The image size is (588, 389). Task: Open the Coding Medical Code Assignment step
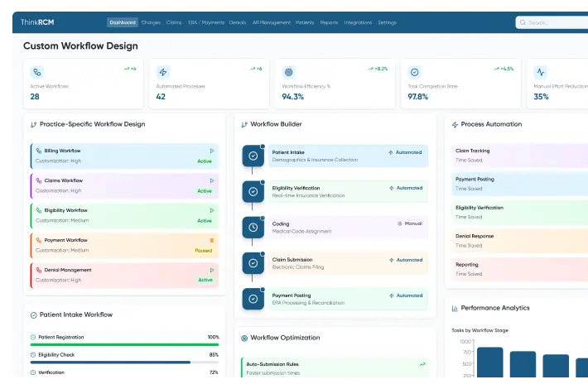(x=348, y=228)
